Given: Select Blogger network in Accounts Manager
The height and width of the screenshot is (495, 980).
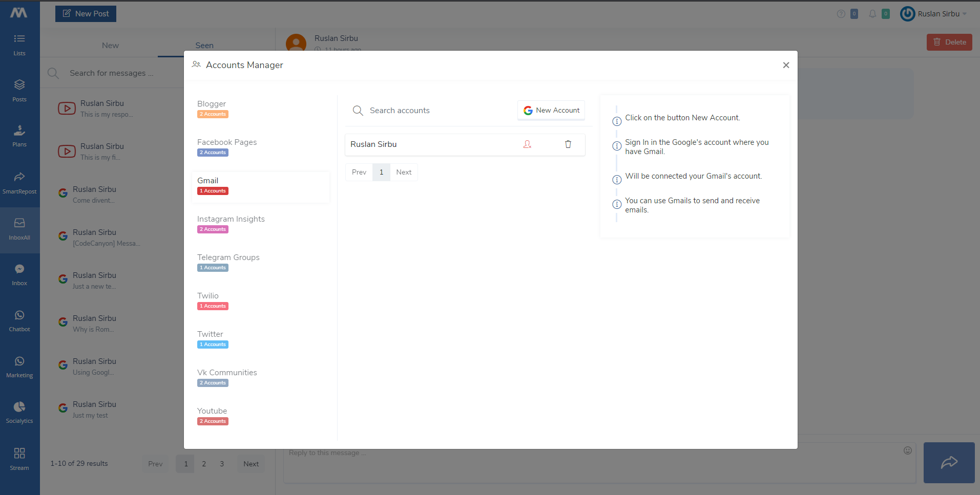Looking at the screenshot, I should 261,109.
